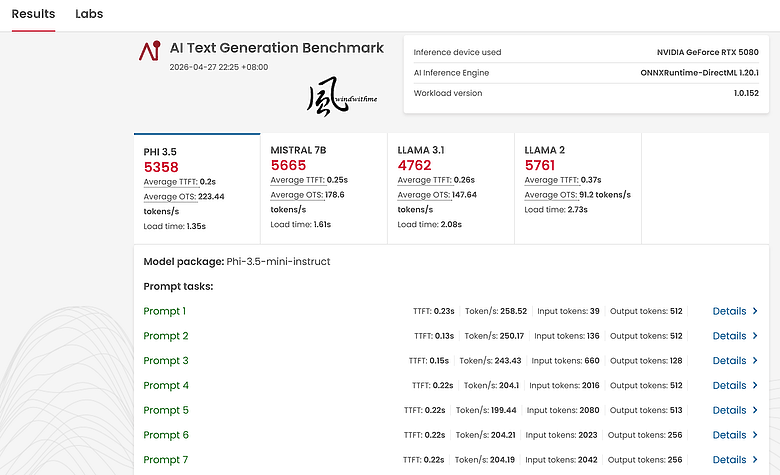Viewport: 780px width, 475px height.
Task: Click the AI Inference Engine label
Action: 451,73
